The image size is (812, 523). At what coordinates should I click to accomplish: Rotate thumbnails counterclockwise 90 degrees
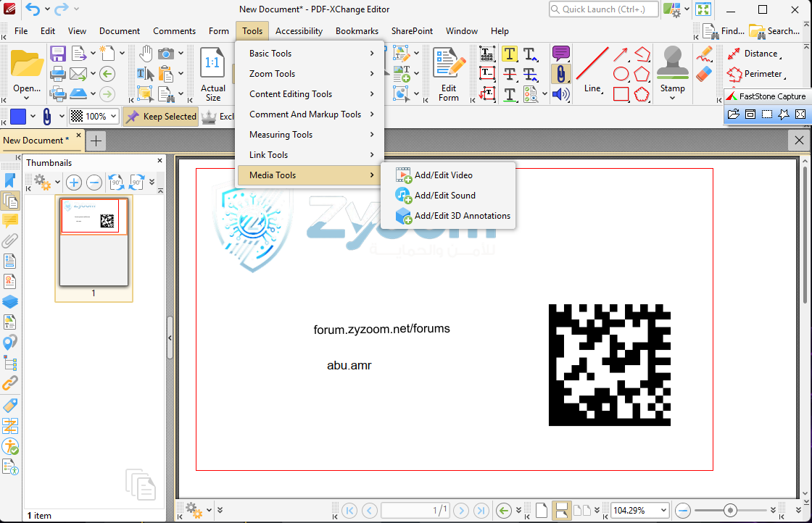click(116, 182)
